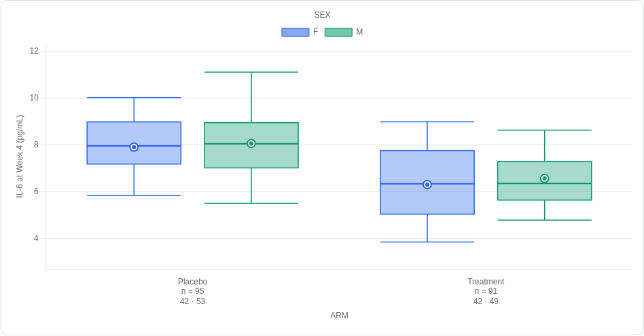The height and width of the screenshot is (336, 644).
Task: Click the Treatment female lower whisker cap
Action: [x=427, y=242]
